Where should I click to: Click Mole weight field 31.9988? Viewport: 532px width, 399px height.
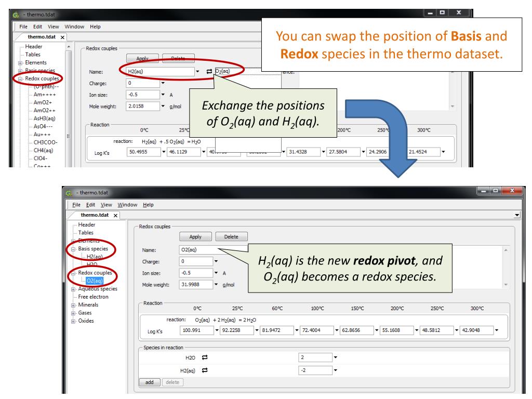pyautogui.click(x=196, y=284)
